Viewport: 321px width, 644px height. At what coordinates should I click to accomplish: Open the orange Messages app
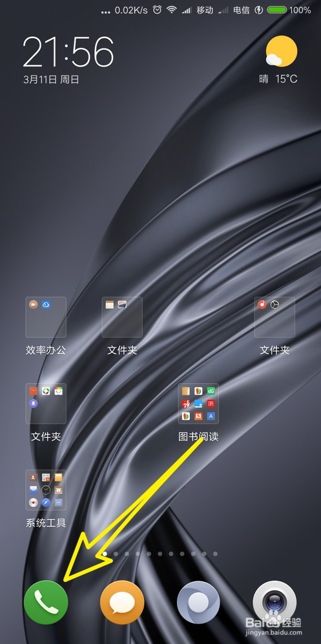(x=122, y=602)
